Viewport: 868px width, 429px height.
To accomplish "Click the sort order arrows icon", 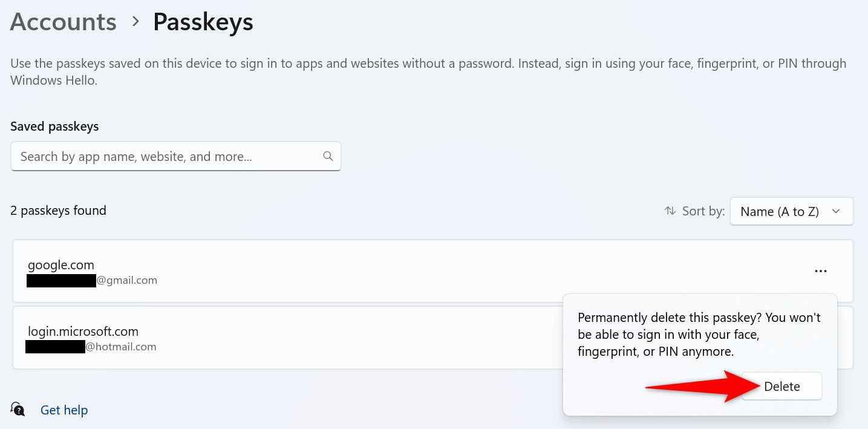I will 670,211.
